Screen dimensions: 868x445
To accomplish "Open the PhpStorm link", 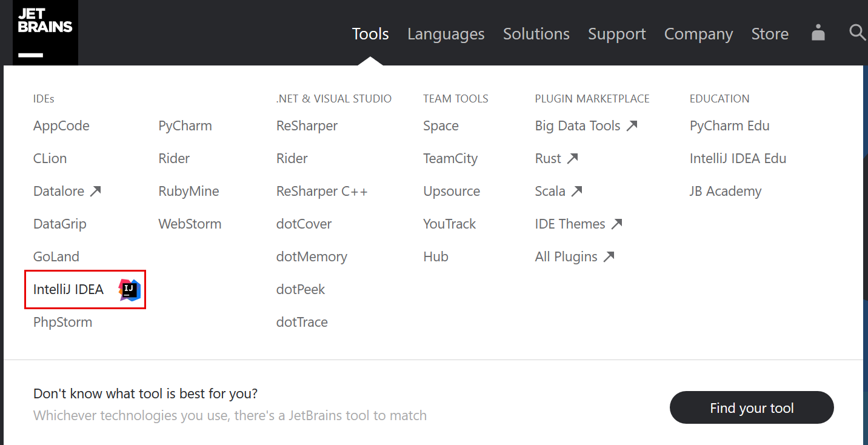I will point(63,323).
